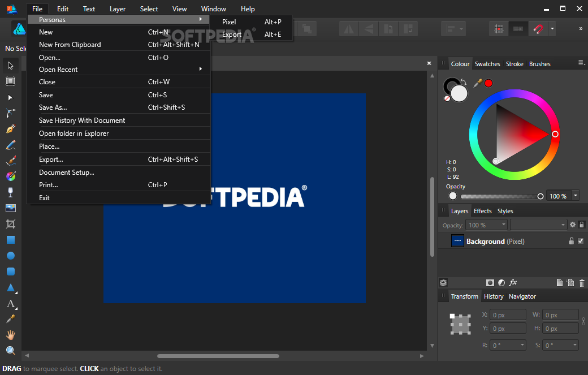Open layer blend mode dropdown
The width and height of the screenshot is (588, 375).
(x=538, y=225)
